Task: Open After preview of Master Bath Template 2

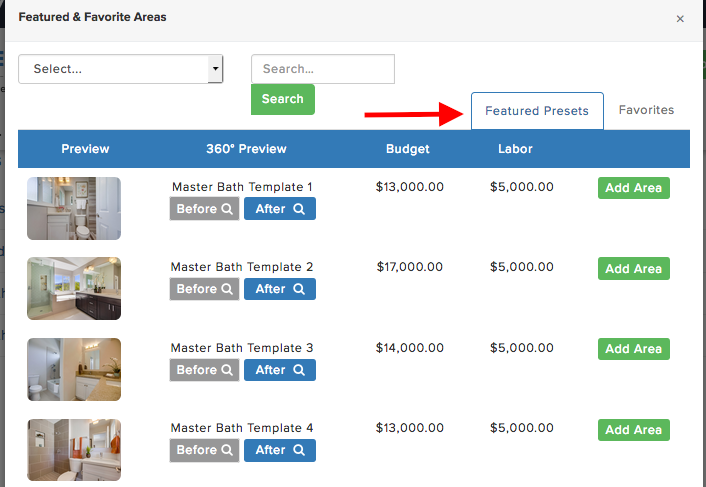Action: click(280, 289)
